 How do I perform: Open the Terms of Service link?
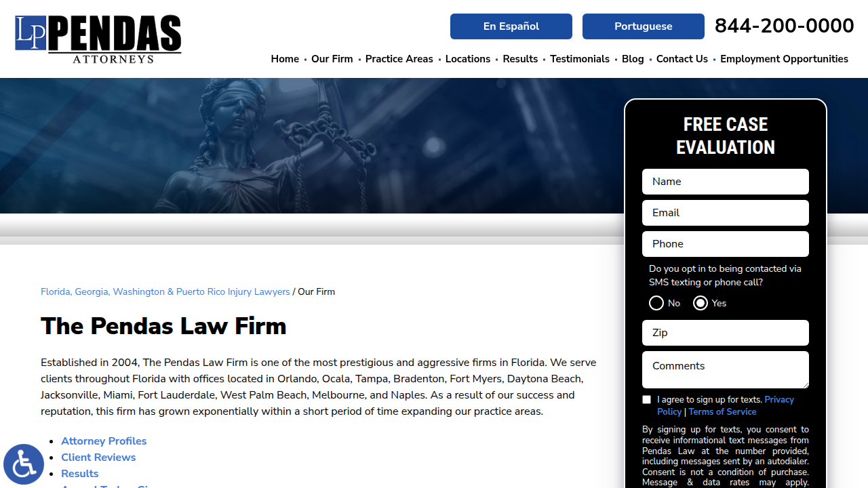click(x=722, y=411)
